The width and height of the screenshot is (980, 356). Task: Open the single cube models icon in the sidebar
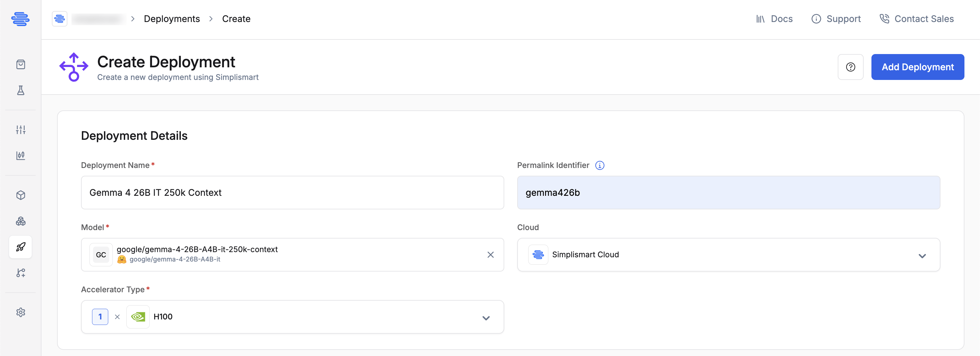(20, 195)
